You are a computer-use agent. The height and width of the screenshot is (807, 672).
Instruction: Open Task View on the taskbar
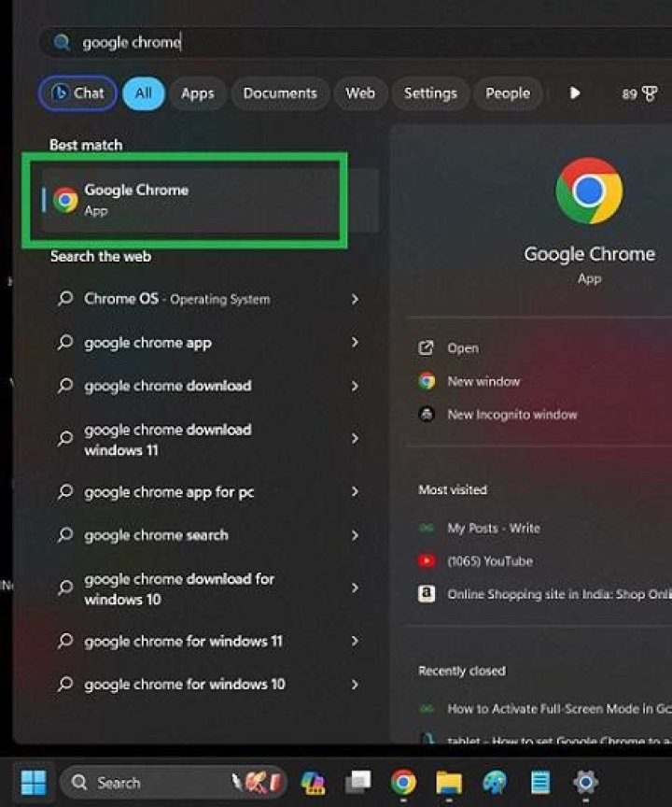pos(358,783)
